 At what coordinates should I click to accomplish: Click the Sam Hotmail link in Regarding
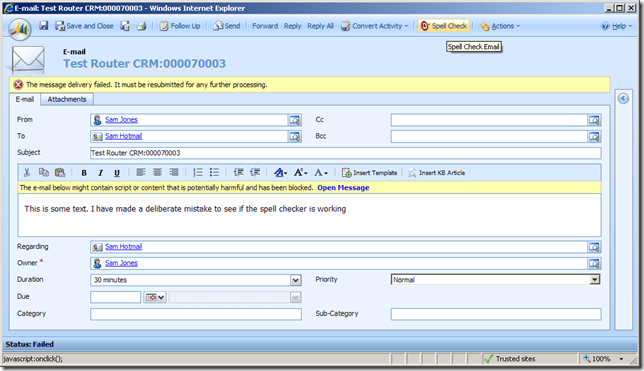coord(124,247)
